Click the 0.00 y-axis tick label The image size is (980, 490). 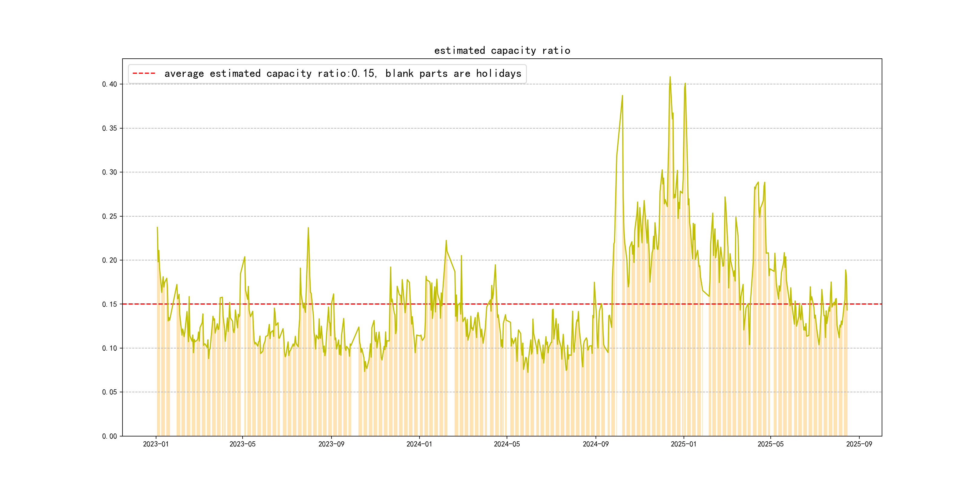coord(109,436)
